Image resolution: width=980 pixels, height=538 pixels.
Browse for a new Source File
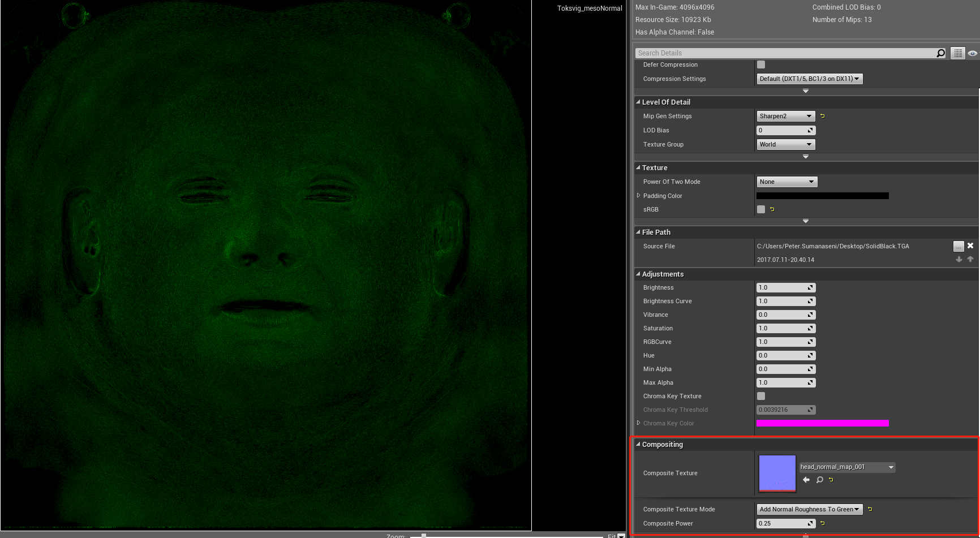(x=958, y=246)
